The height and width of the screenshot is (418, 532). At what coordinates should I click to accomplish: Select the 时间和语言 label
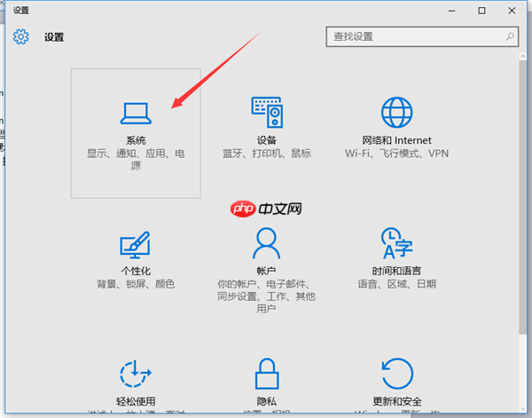click(396, 271)
